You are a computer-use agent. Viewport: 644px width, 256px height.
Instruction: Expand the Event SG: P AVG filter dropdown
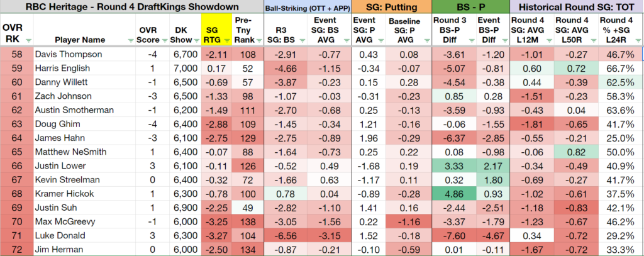coord(382,40)
